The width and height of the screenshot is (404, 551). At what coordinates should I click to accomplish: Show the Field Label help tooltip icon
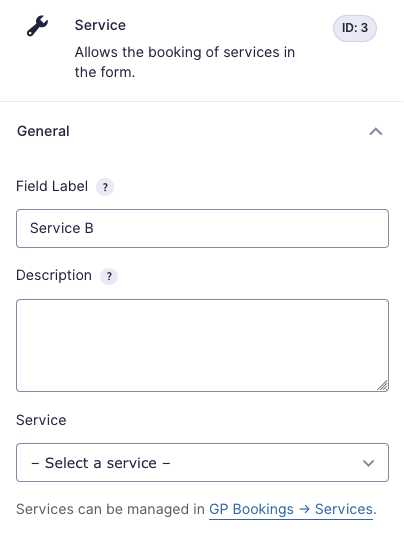(105, 187)
